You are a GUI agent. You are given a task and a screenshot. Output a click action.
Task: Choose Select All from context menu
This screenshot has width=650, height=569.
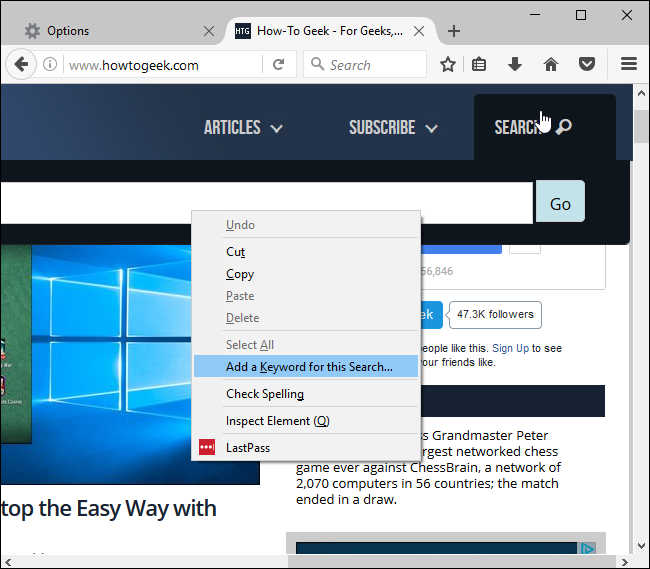click(x=306, y=345)
